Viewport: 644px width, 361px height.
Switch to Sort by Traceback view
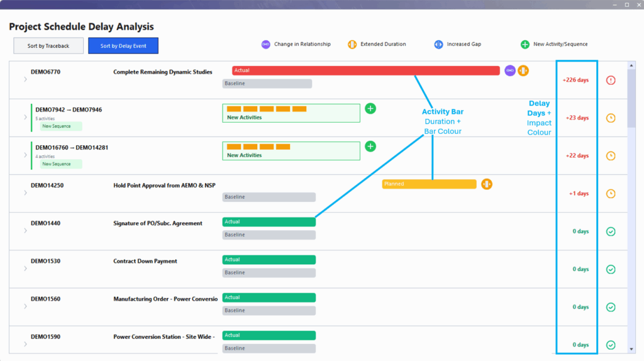48,46
